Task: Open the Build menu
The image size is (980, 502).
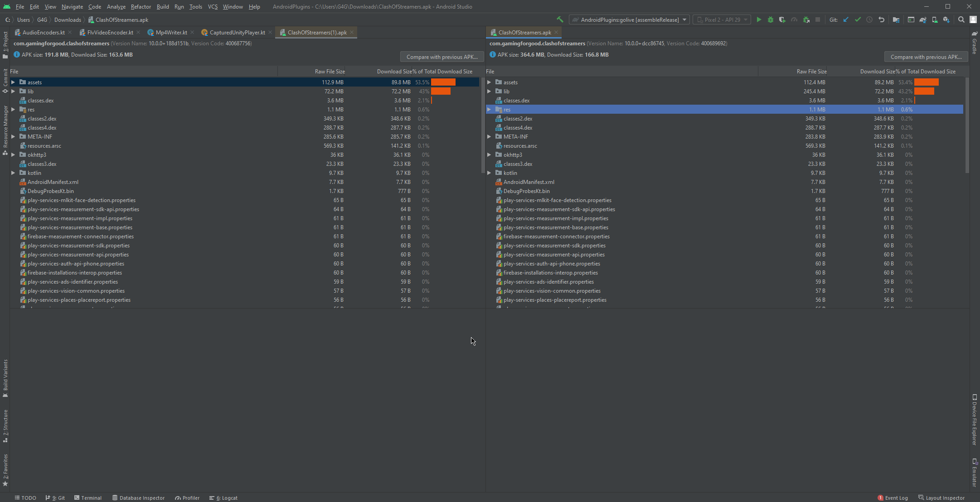Action: (x=163, y=6)
